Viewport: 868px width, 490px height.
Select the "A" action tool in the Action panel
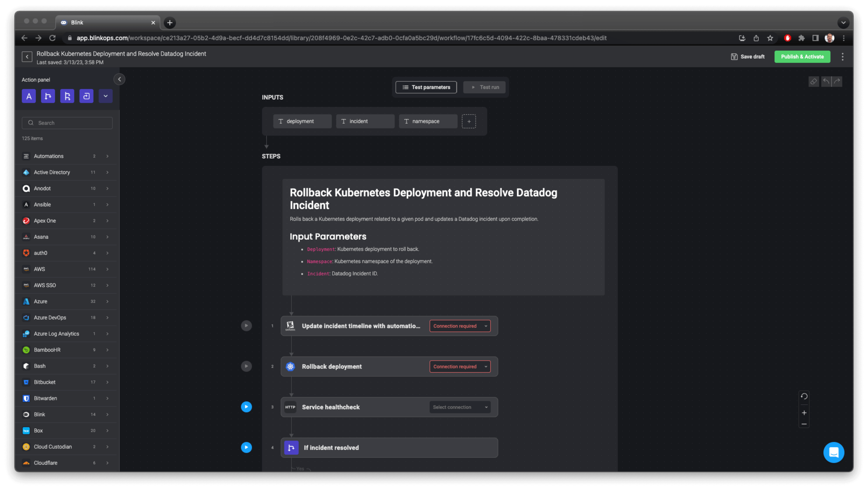pyautogui.click(x=29, y=96)
